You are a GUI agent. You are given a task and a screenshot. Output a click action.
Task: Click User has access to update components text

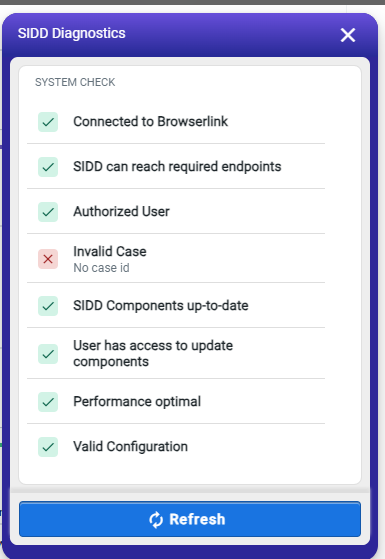point(153,354)
